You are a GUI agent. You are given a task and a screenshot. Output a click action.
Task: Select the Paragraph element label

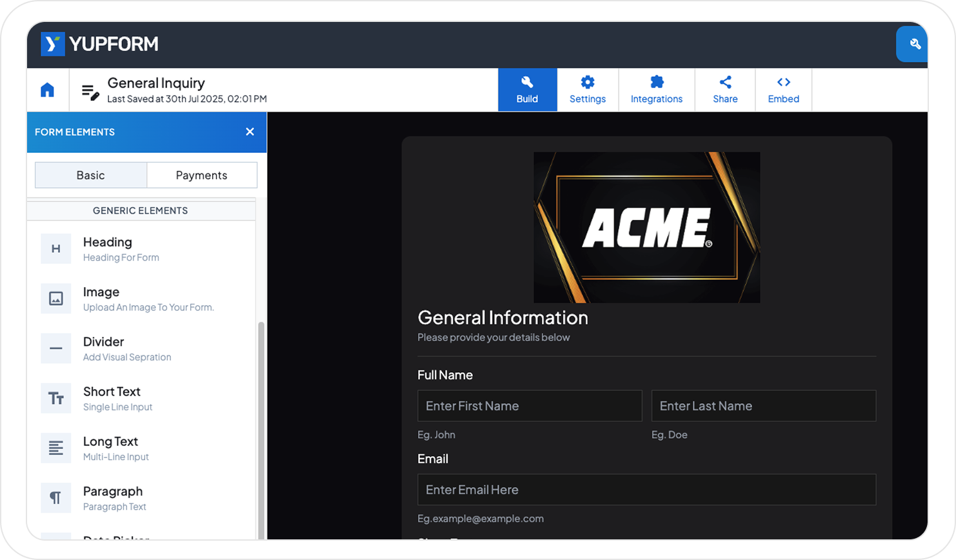(x=113, y=491)
